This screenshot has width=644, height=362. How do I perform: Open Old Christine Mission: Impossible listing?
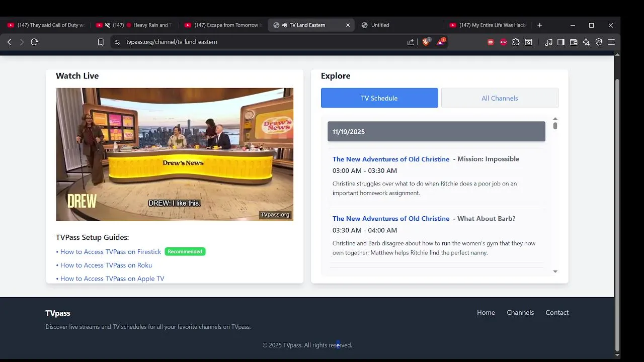pos(391,159)
